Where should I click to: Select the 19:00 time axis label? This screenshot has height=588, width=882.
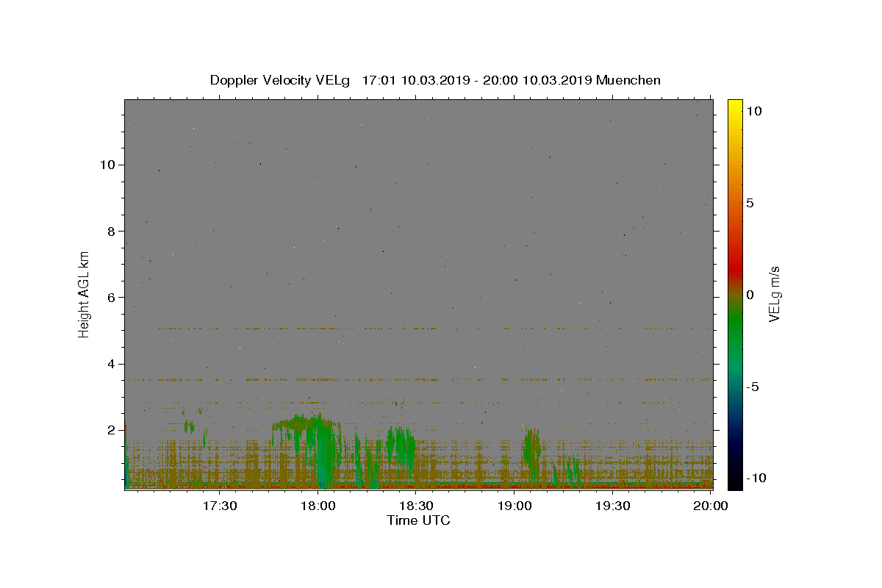tap(514, 506)
